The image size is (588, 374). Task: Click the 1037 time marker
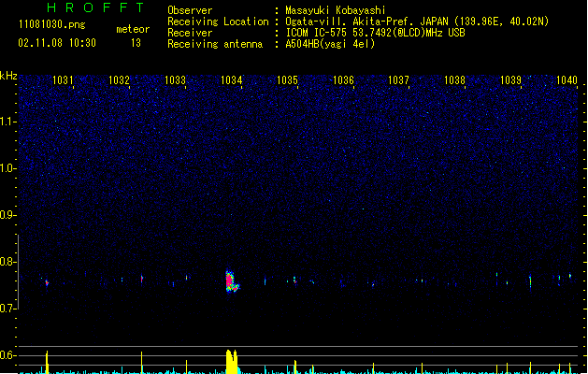(398, 79)
